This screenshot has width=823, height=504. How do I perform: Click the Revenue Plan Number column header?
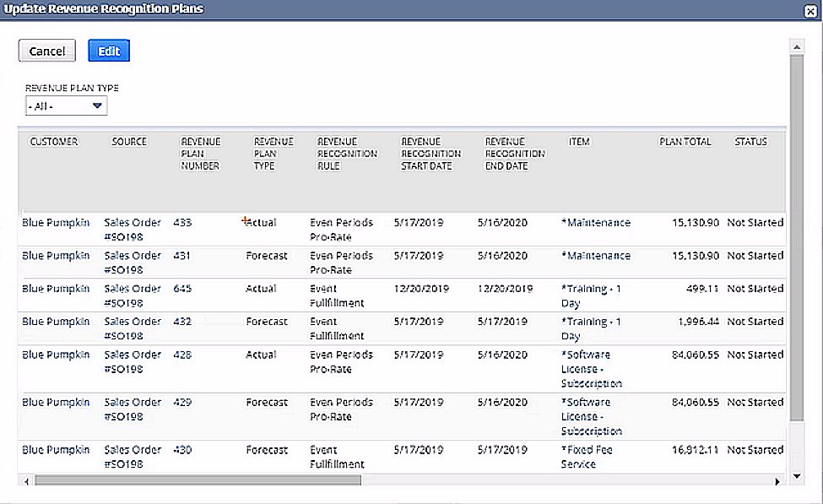pos(200,154)
